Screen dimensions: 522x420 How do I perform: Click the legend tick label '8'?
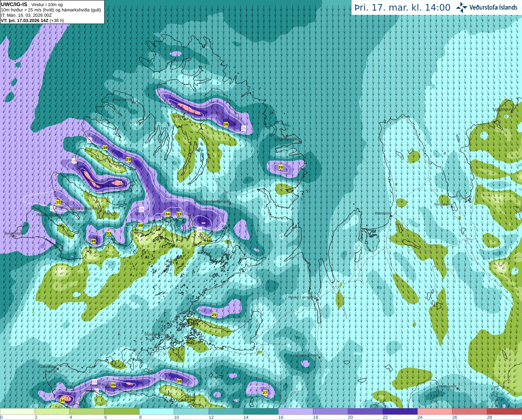point(141,417)
